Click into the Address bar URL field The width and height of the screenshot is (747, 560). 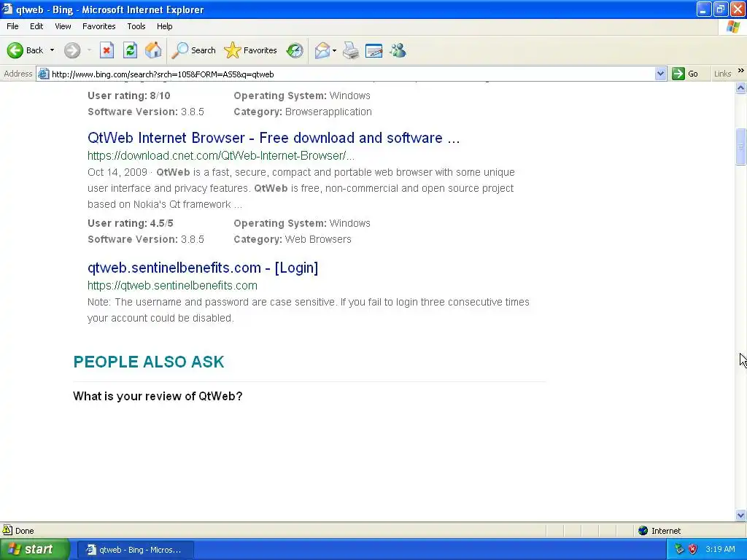[x=352, y=74]
